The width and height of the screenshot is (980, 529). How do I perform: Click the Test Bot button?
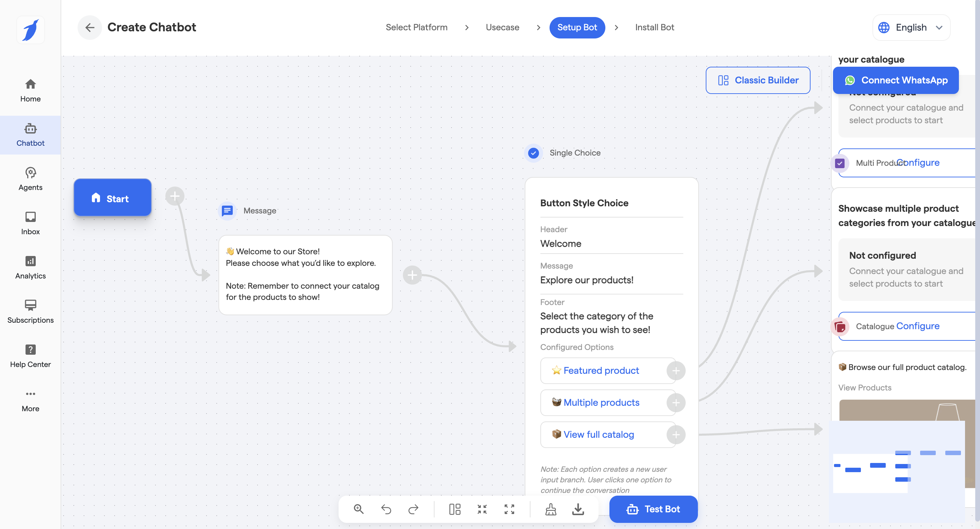(x=653, y=509)
